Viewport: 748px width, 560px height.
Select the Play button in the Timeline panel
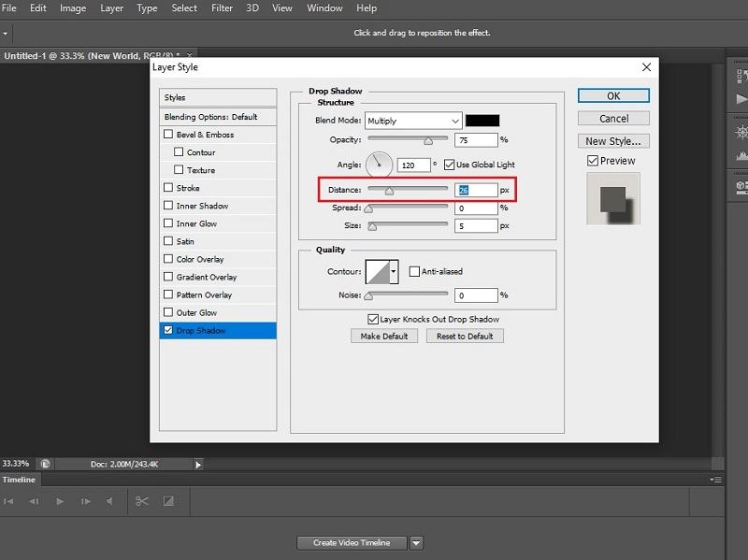click(60, 501)
